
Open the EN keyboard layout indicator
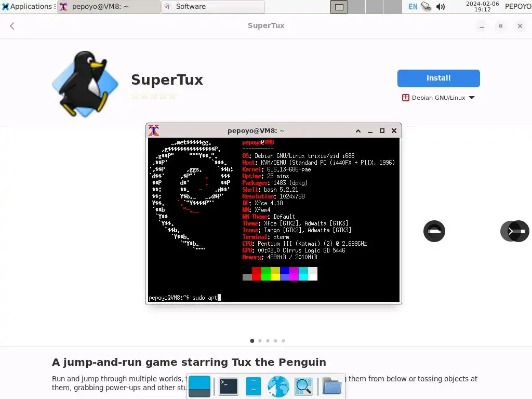pyautogui.click(x=413, y=6)
